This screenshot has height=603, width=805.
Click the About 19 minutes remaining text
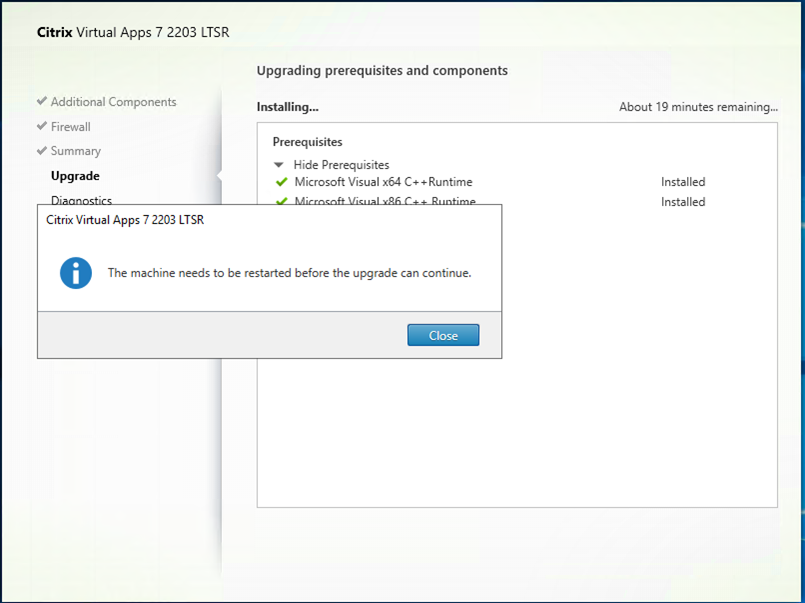point(698,107)
